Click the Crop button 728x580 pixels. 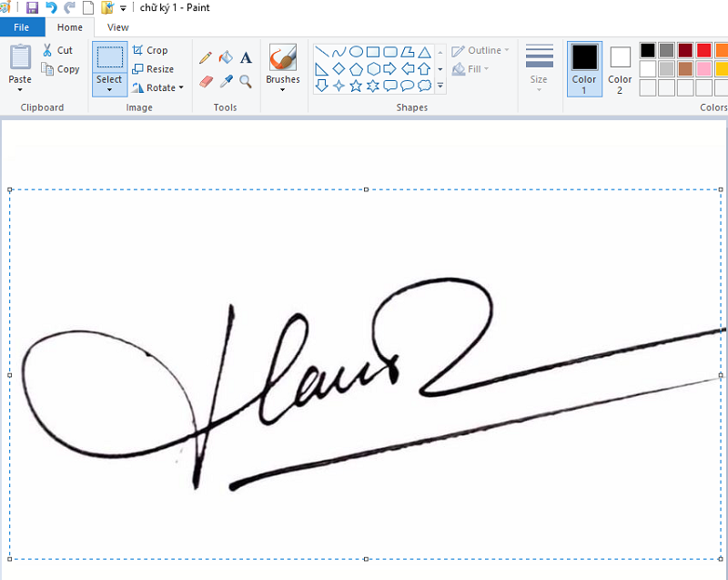click(x=150, y=50)
